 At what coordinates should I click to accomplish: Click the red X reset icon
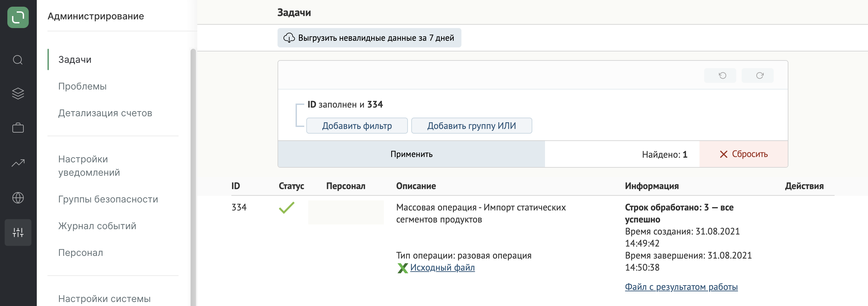tap(723, 154)
